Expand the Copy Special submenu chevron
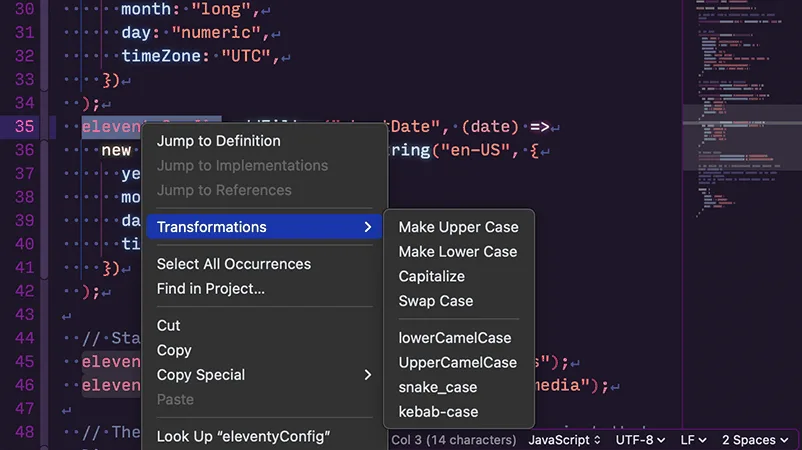Image resolution: width=802 pixels, height=450 pixels. (x=368, y=375)
